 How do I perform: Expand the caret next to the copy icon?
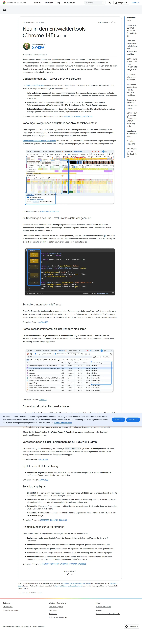(x=68, y=36)
